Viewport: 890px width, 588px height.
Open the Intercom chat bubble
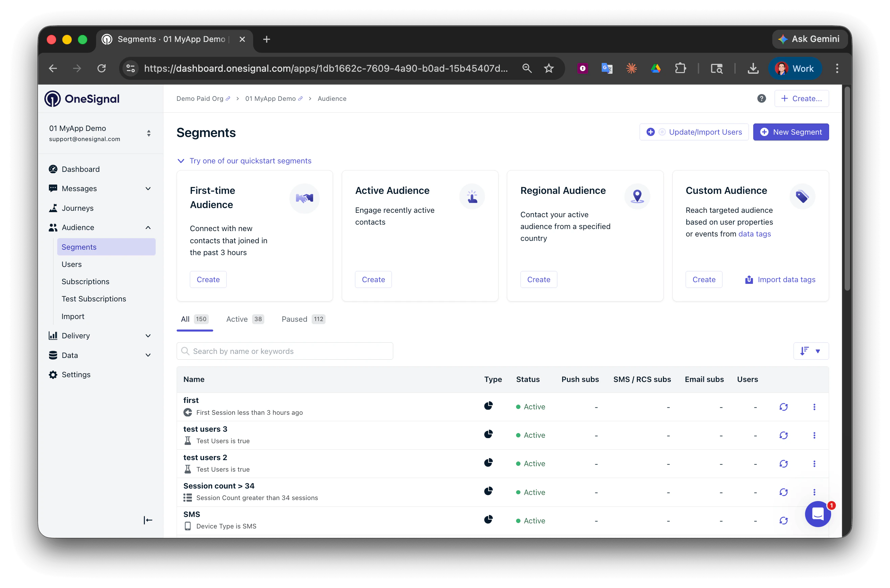click(x=817, y=514)
